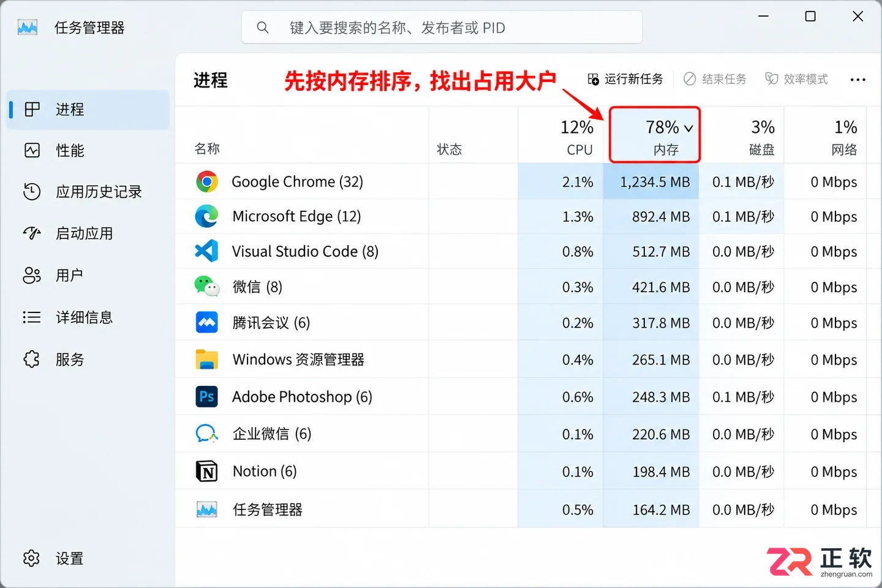Image resolution: width=882 pixels, height=588 pixels.
Task: Open the 服务 page
Action: pos(88,360)
